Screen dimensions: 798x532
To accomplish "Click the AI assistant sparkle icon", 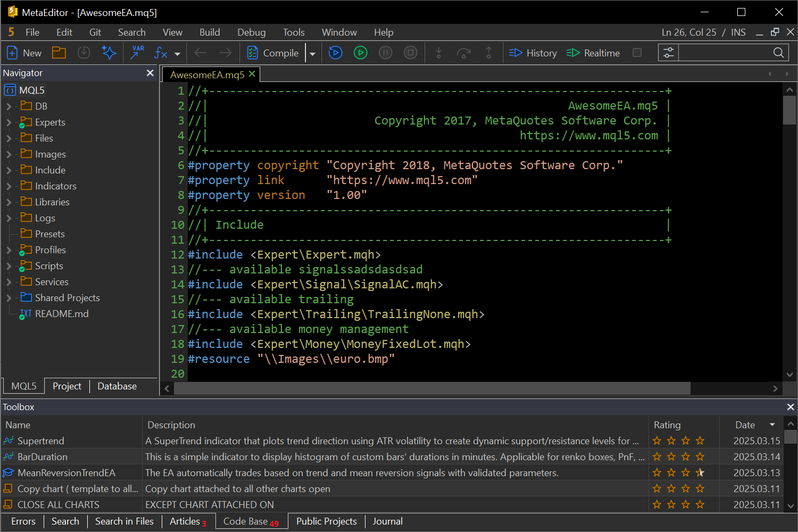I will (109, 53).
